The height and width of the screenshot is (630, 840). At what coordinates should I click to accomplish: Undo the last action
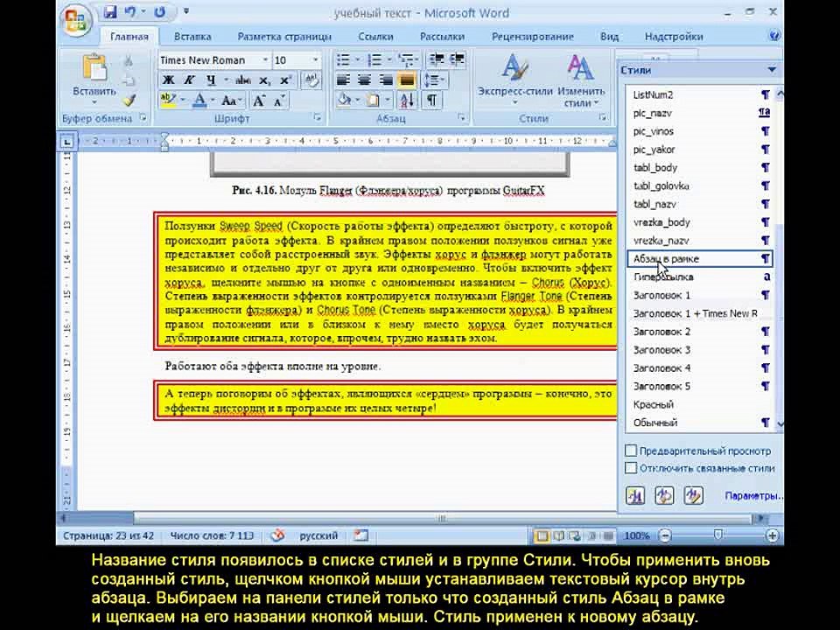coord(130,11)
